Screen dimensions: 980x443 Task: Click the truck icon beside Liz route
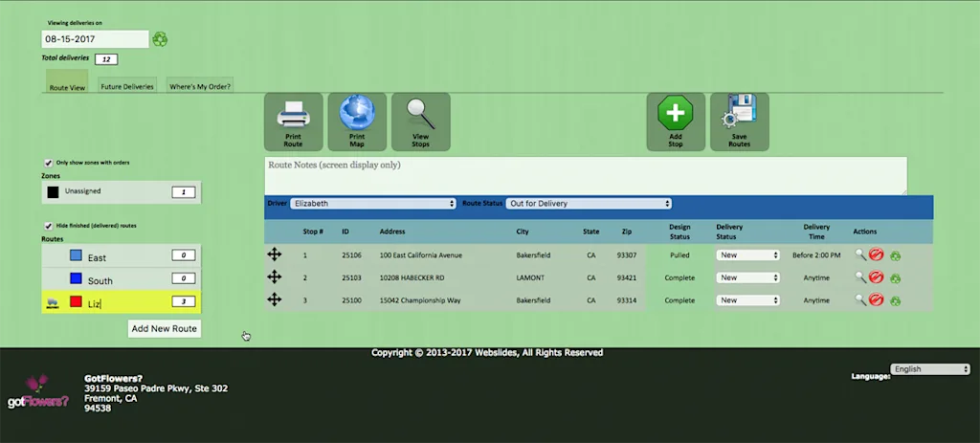coord(52,303)
